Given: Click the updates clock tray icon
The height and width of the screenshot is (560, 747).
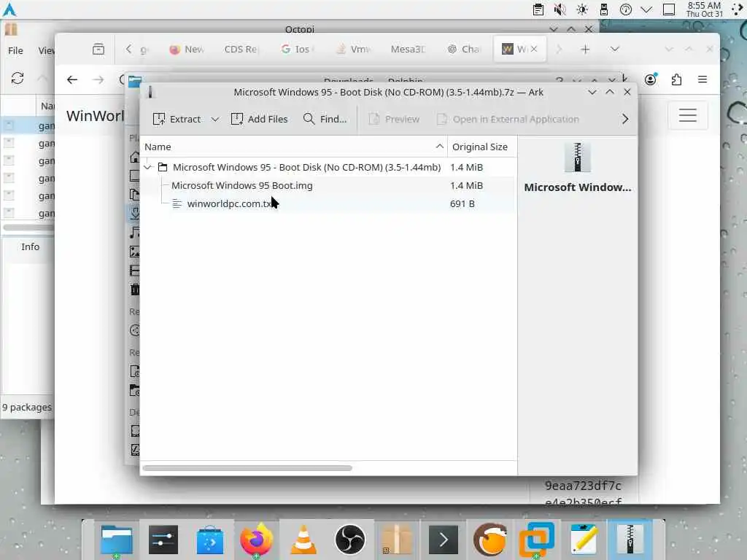Looking at the screenshot, I should point(625,9).
